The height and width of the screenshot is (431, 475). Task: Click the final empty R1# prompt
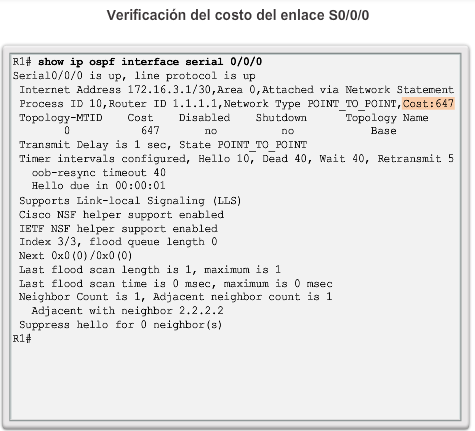(22, 339)
